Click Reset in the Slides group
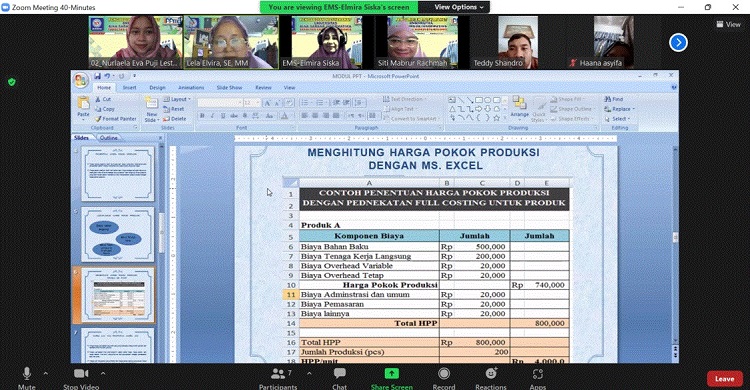The height and width of the screenshot is (390, 750). pyautogui.click(x=174, y=109)
